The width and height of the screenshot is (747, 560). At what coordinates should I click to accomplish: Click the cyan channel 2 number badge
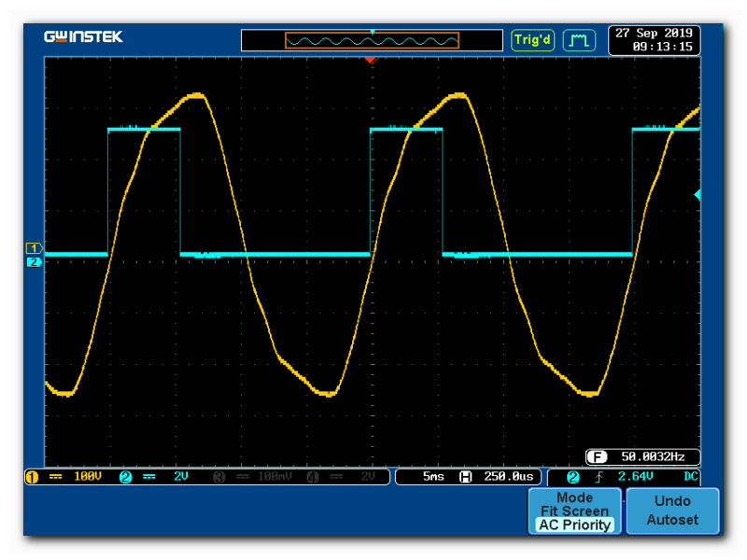tap(125, 477)
